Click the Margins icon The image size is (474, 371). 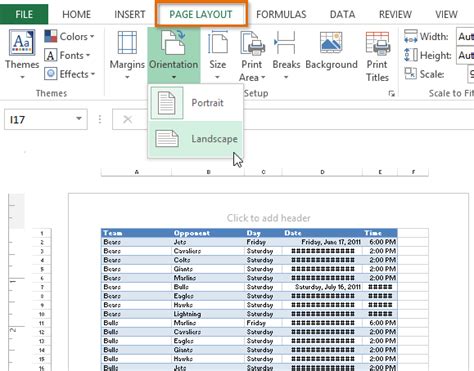127,42
